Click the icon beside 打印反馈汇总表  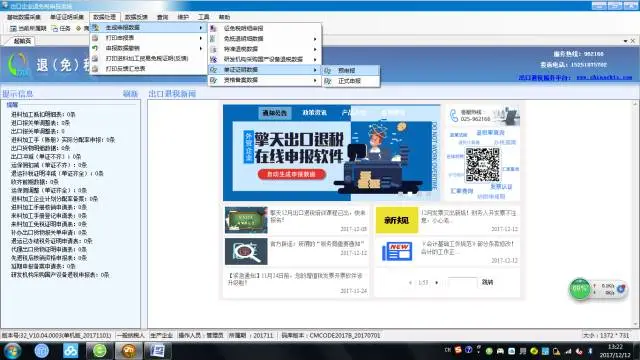click(95, 69)
